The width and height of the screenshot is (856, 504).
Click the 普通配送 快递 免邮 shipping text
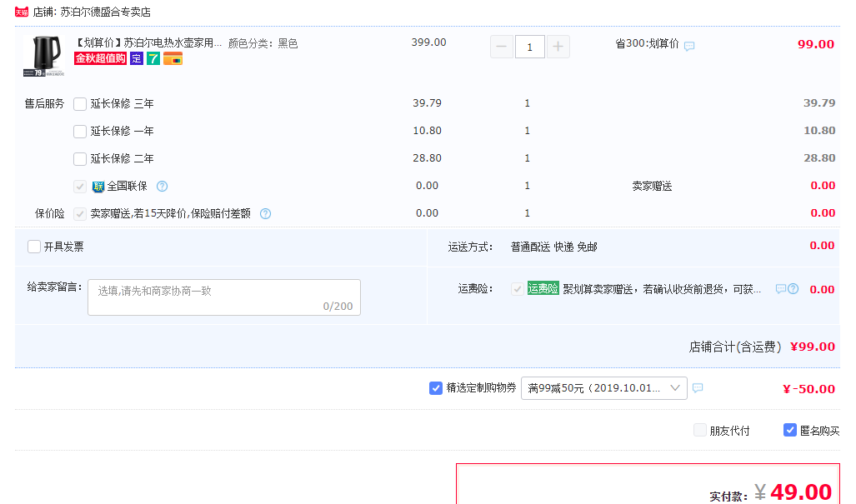point(553,247)
